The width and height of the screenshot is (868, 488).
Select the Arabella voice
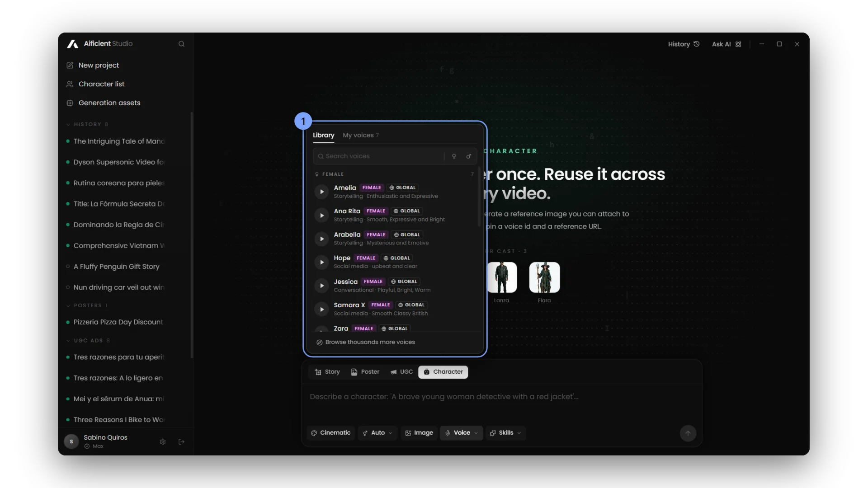tap(394, 239)
